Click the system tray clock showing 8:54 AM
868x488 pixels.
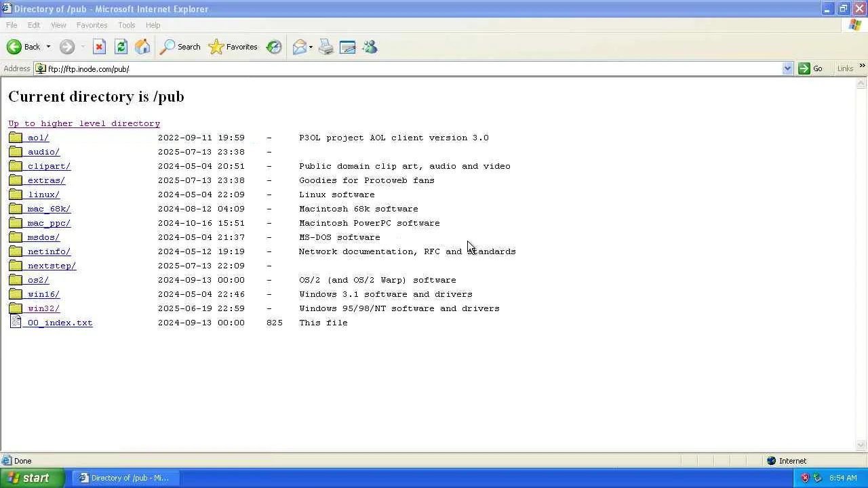pos(843,478)
